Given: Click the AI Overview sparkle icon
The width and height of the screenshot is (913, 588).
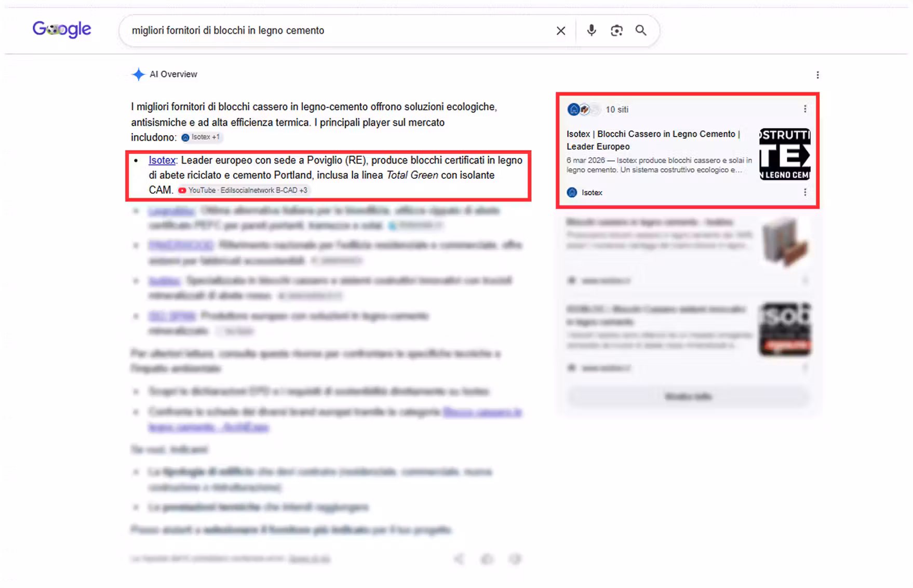Looking at the screenshot, I should [138, 74].
